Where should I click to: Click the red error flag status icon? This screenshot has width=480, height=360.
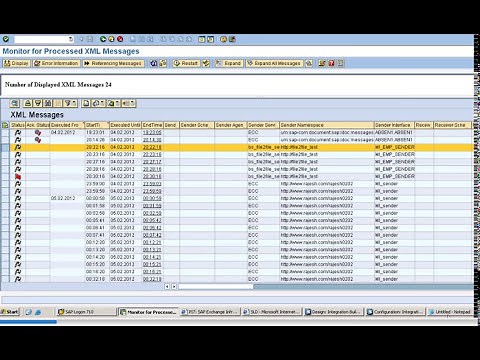pyautogui.click(x=18, y=176)
